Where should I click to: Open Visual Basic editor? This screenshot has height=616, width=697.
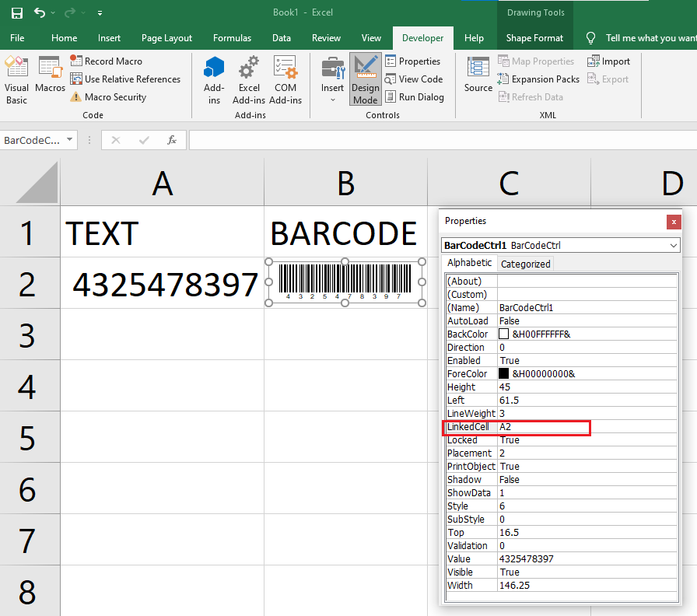pos(16,80)
